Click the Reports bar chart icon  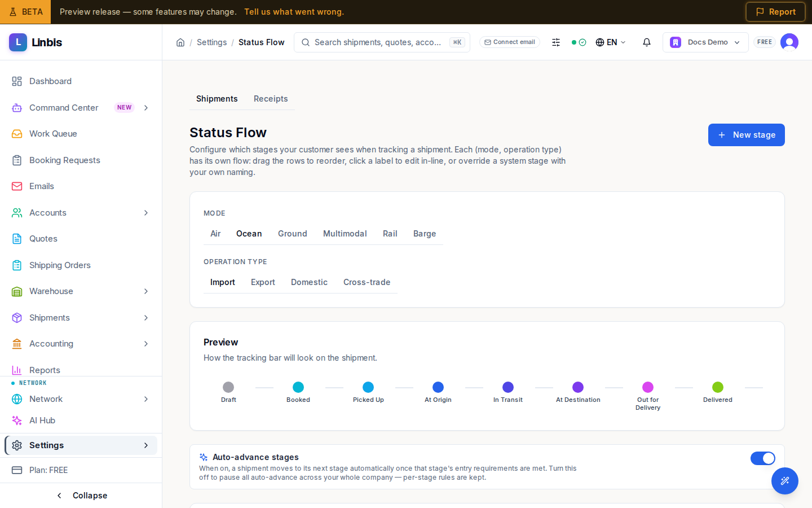pos(17,370)
